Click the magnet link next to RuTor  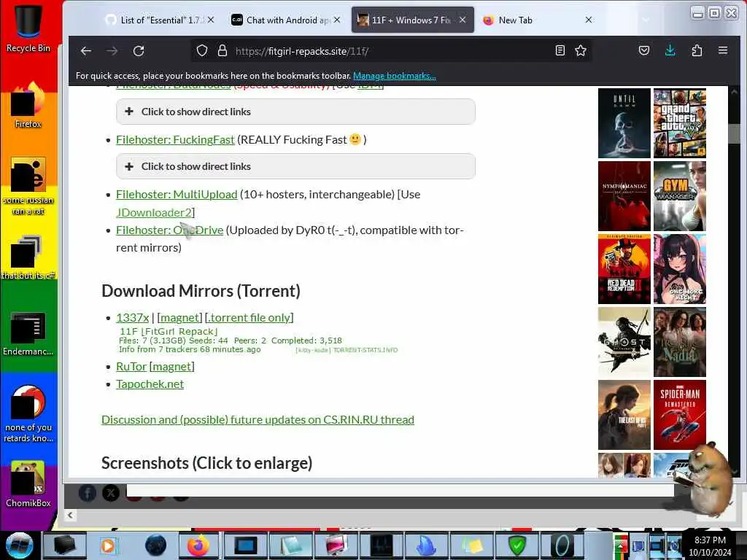click(172, 366)
